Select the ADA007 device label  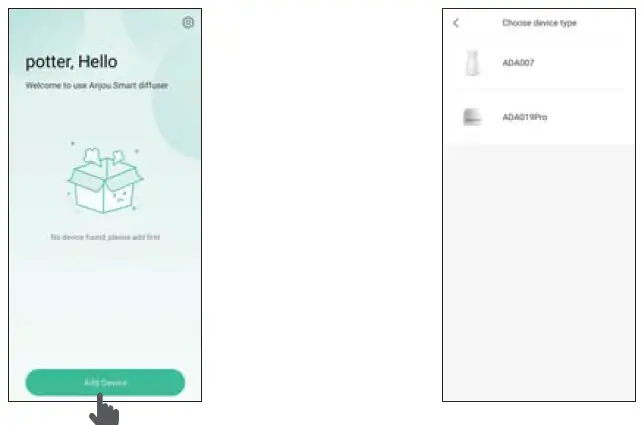(518, 63)
